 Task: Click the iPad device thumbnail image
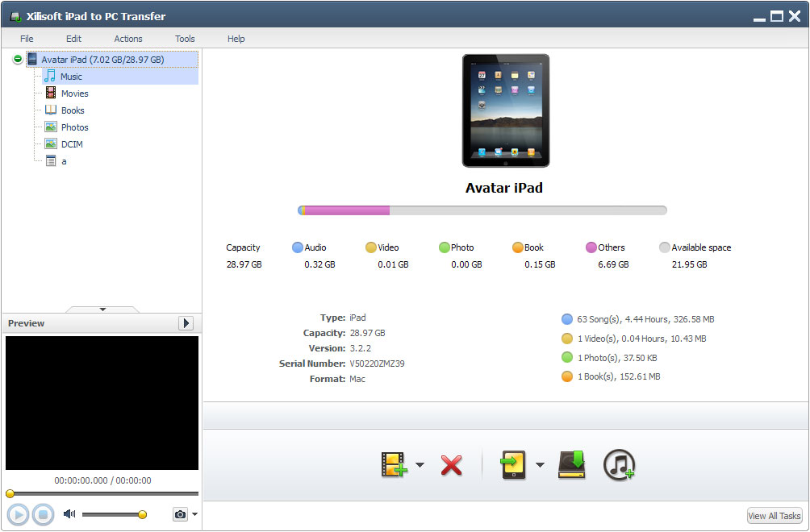[506, 110]
